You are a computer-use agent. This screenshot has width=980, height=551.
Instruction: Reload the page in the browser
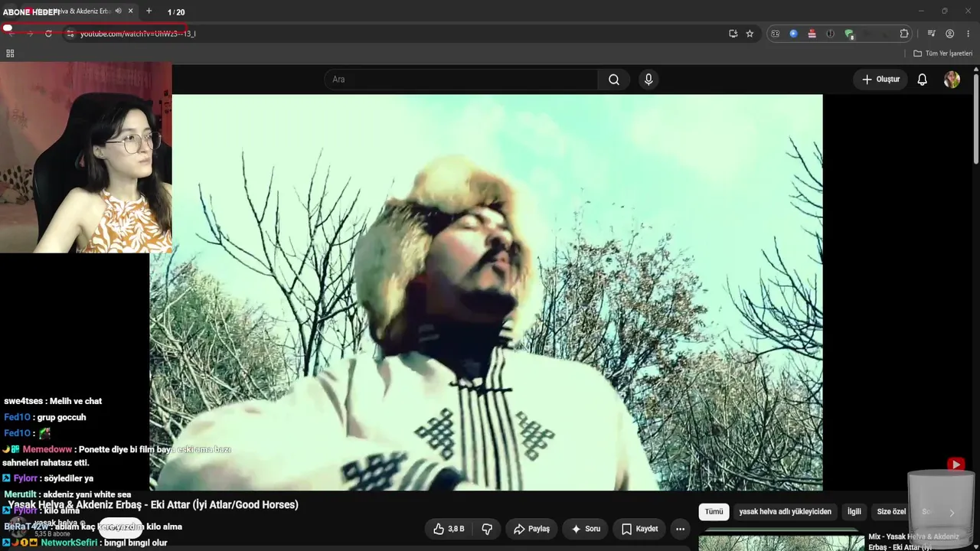48,34
